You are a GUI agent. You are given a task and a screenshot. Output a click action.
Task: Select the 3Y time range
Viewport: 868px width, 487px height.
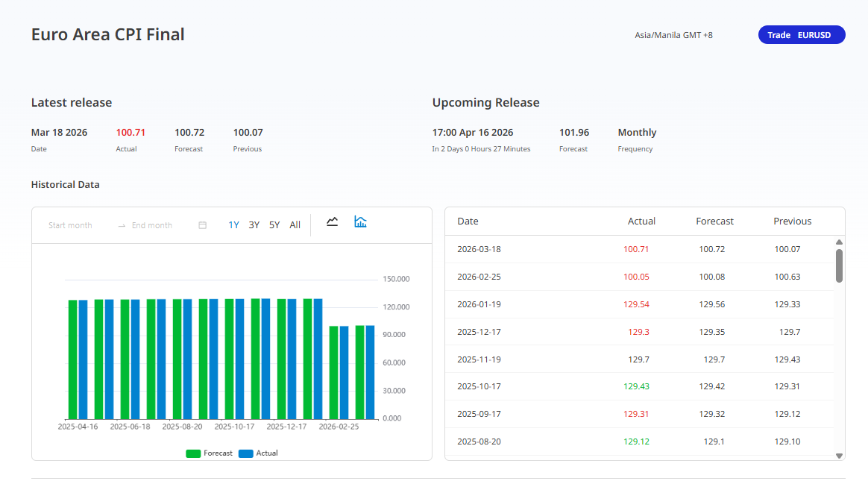coord(254,225)
